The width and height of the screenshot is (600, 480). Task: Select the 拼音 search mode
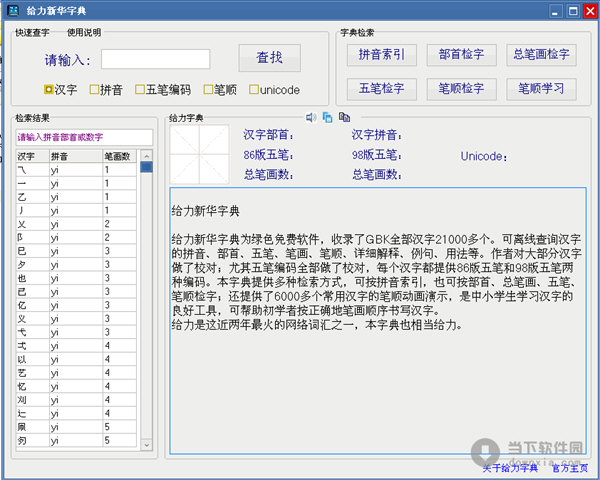[106, 90]
